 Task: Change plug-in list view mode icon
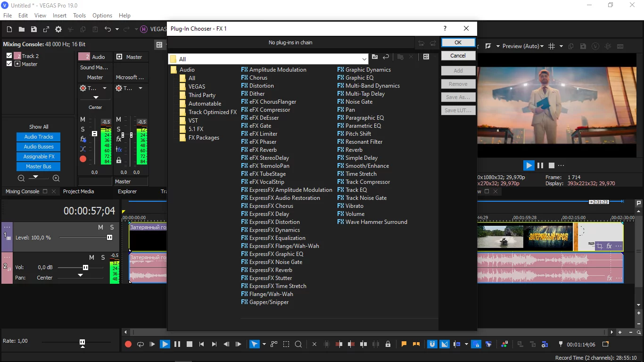pos(426,57)
